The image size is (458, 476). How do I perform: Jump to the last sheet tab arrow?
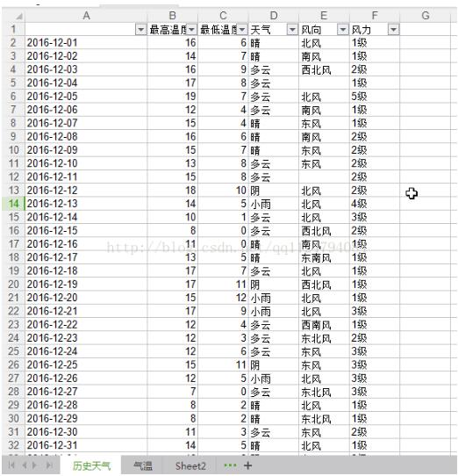click(x=49, y=465)
